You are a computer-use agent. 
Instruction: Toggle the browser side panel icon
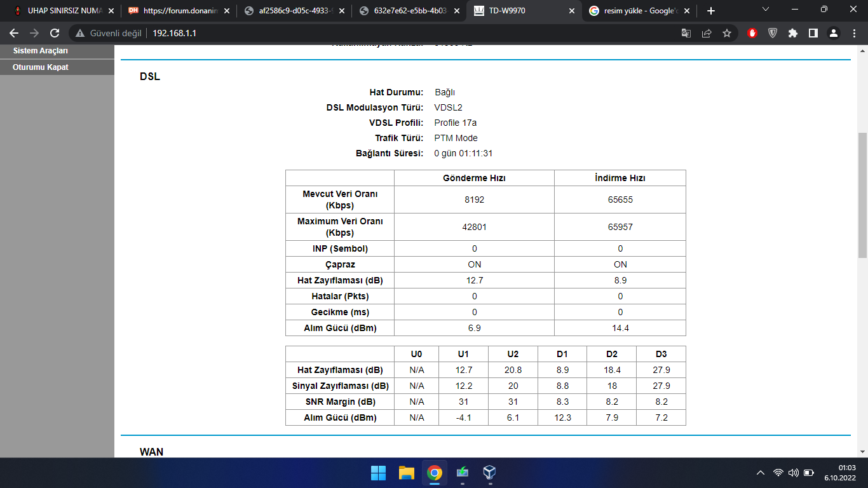(813, 33)
